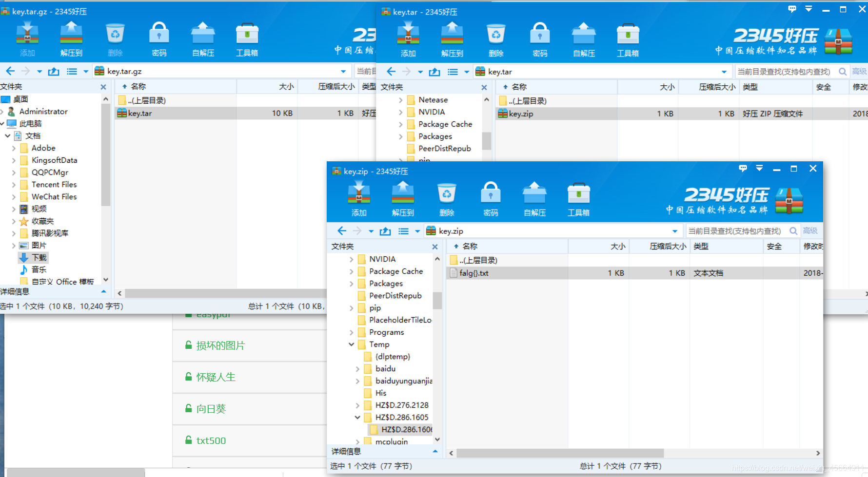This screenshot has height=477, width=868.
Task: Open titlebar dropdown menu in key.zip window
Action: [759, 169]
